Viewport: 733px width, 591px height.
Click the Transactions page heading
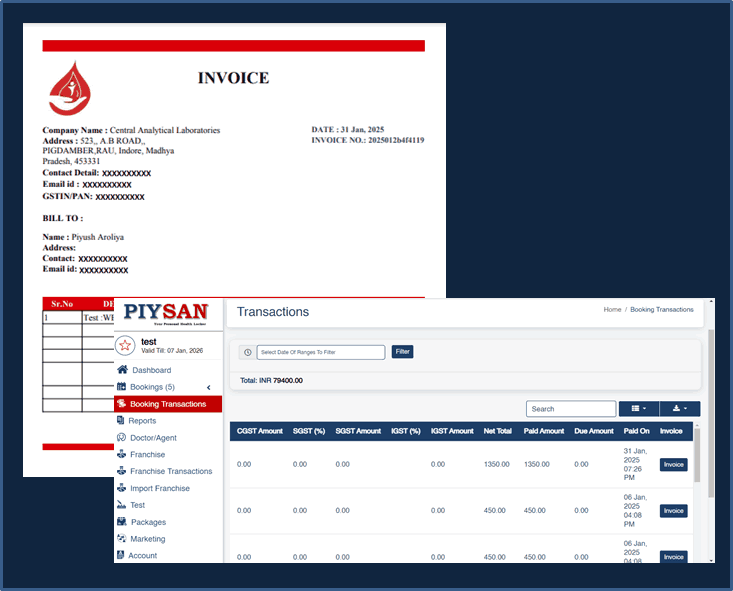[273, 312]
